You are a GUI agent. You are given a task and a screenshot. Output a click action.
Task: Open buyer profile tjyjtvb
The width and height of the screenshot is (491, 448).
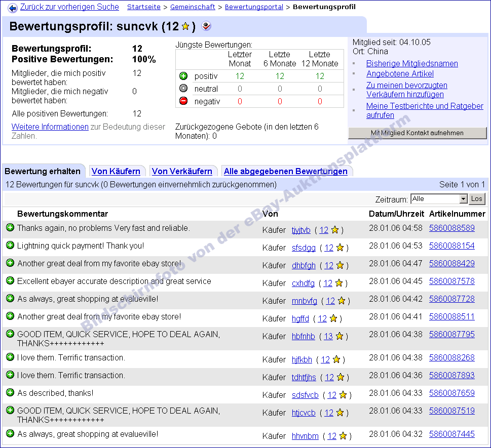pyautogui.click(x=301, y=230)
